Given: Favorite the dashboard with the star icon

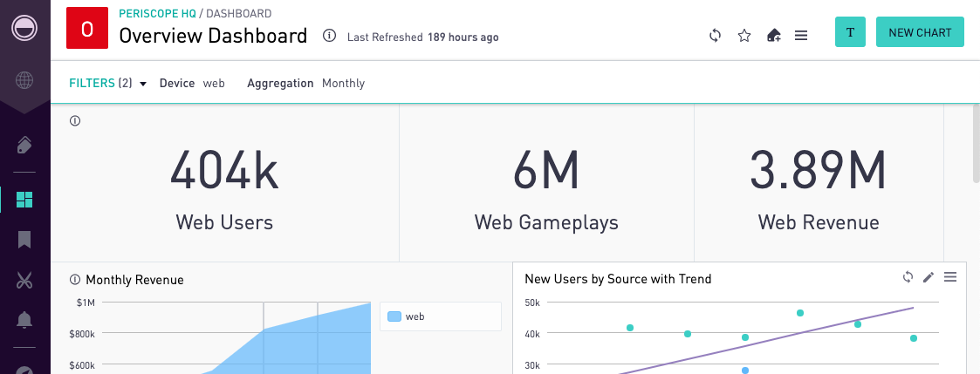Looking at the screenshot, I should click(744, 36).
